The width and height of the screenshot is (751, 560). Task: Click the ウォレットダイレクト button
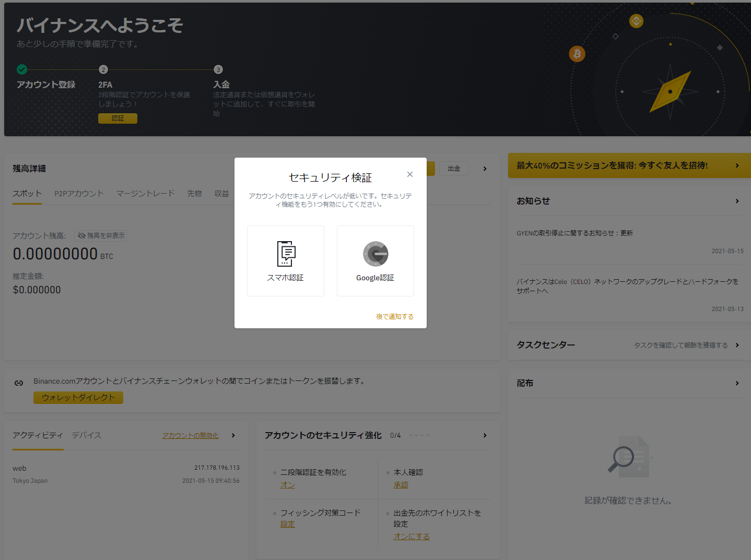coord(78,398)
